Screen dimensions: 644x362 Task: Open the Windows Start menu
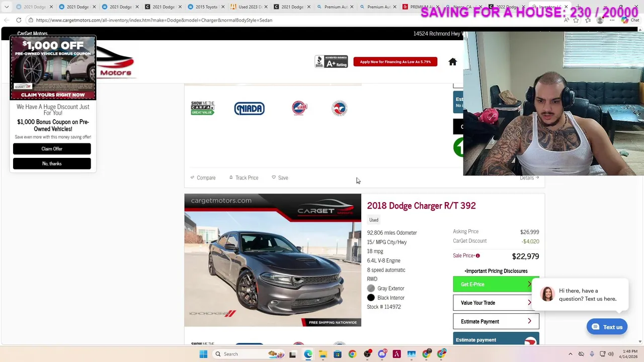tap(203, 354)
